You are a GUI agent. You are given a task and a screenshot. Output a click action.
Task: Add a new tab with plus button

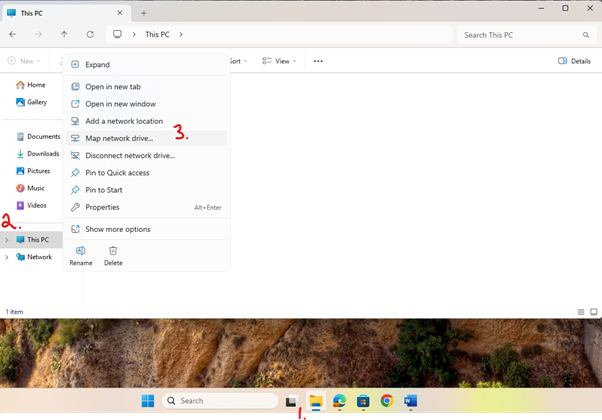point(144,13)
